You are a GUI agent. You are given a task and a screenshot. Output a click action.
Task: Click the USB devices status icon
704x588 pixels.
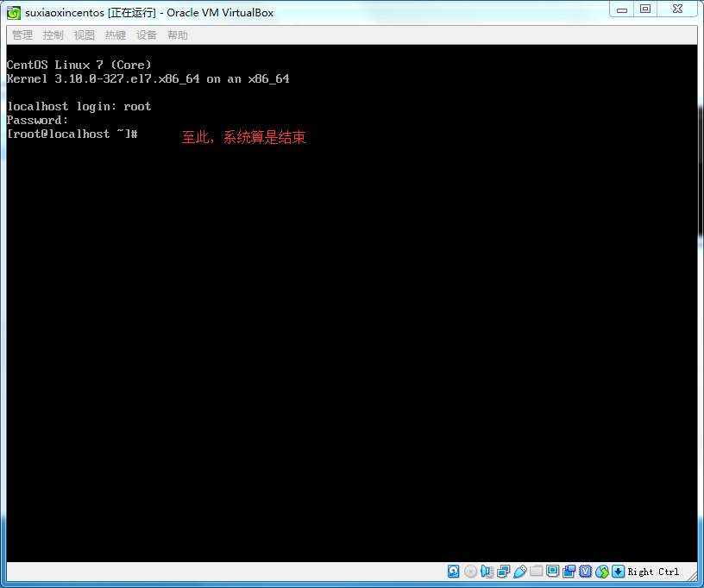520,571
